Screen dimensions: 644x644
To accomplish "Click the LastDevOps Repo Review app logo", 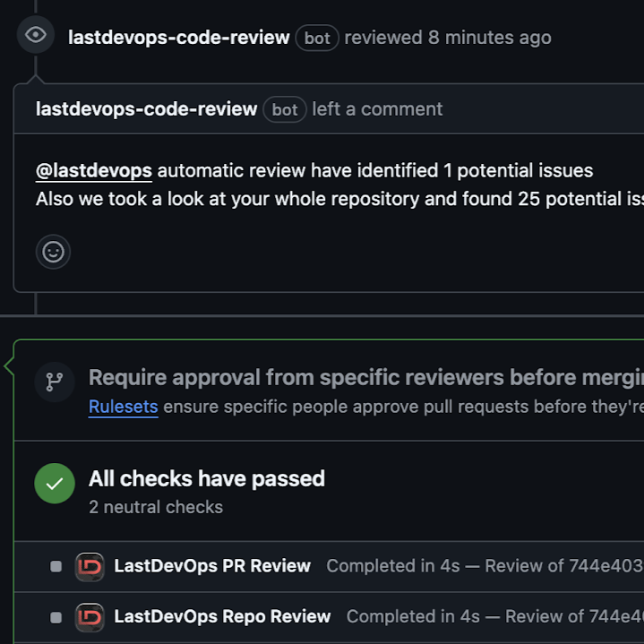I will click(90, 617).
